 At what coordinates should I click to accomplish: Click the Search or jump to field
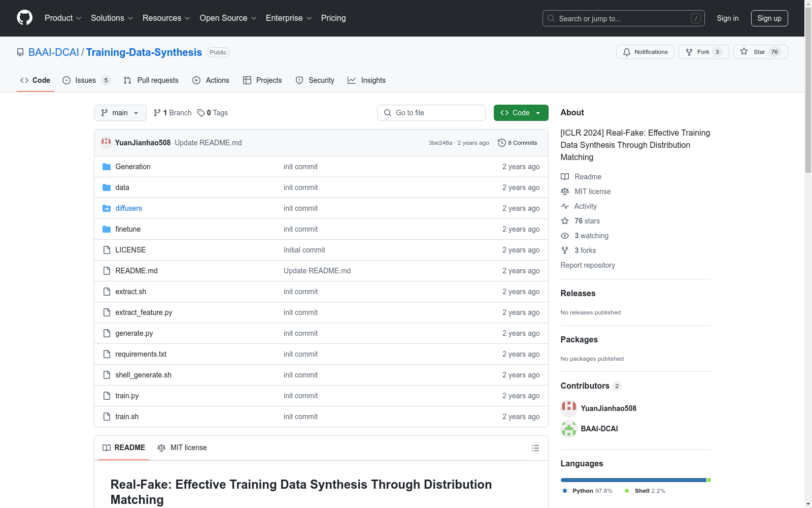coord(624,18)
